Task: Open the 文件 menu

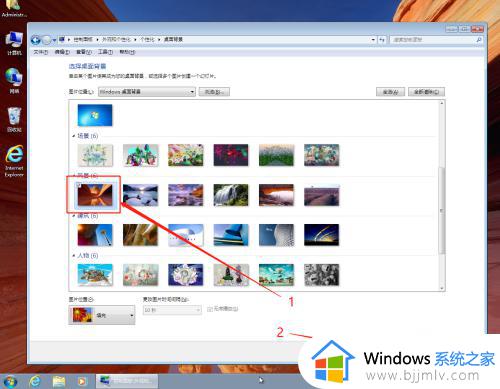Action: (41, 52)
